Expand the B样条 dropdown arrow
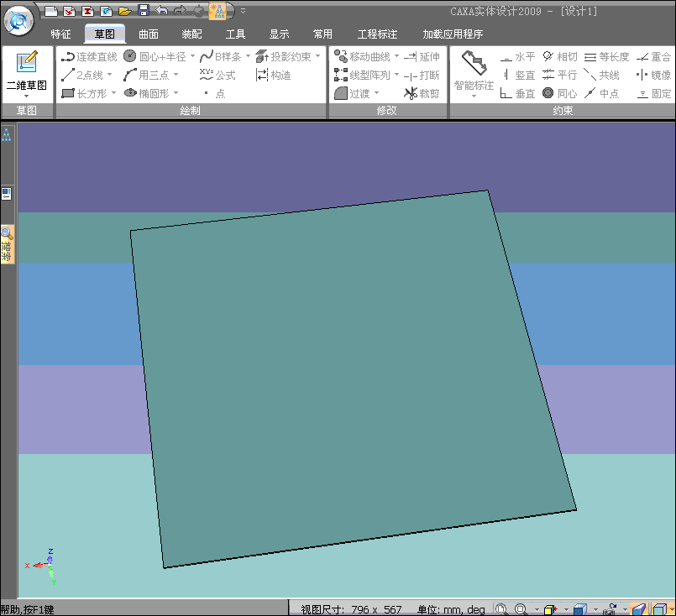 tap(248, 56)
